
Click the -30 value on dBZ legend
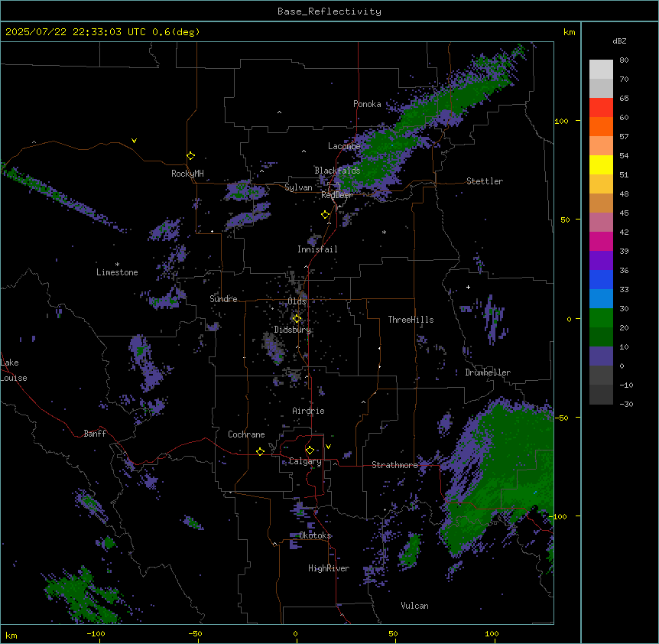626,404
